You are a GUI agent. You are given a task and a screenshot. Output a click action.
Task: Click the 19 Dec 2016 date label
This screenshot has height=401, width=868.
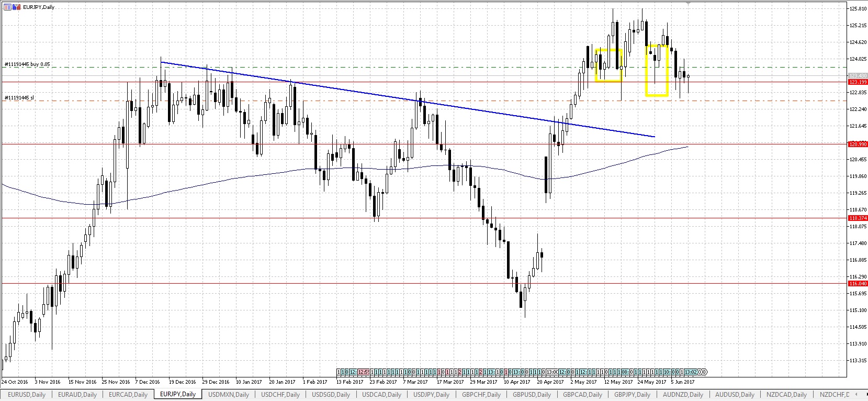pos(183,382)
